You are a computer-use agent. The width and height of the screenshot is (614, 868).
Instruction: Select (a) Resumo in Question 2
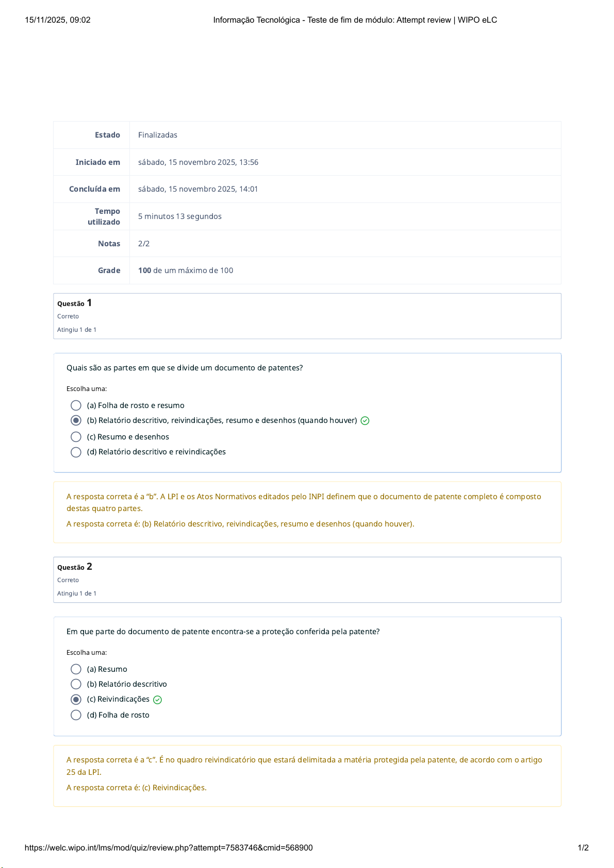(76, 669)
